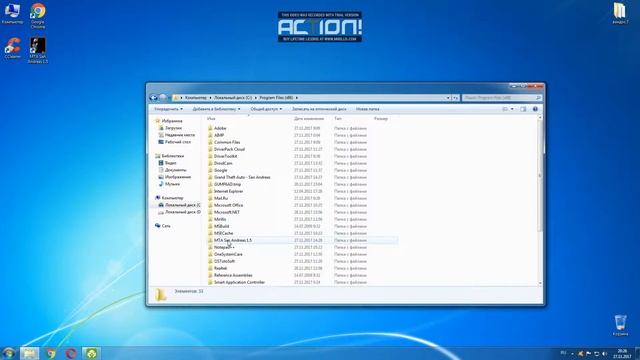Click the Корзина recycle bin icon

click(x=620, y=325)
